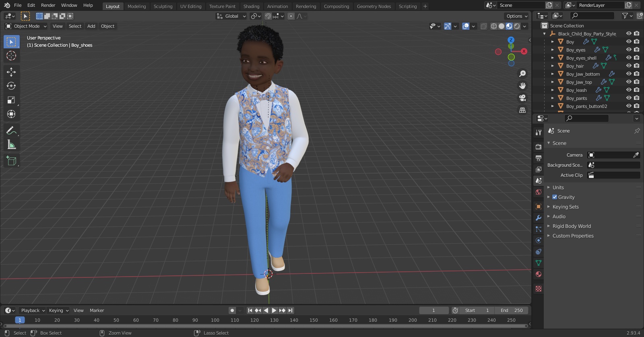Open the Render menu

(48, 5)
